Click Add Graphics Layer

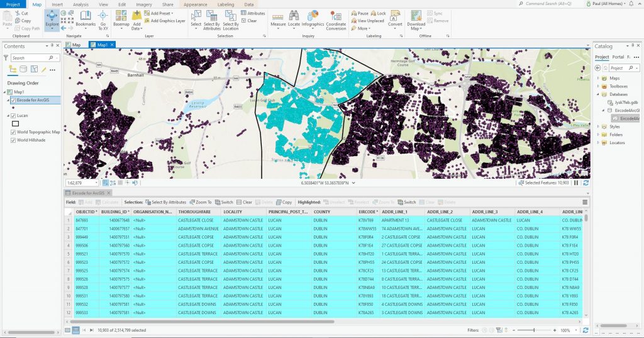[164, 21]
